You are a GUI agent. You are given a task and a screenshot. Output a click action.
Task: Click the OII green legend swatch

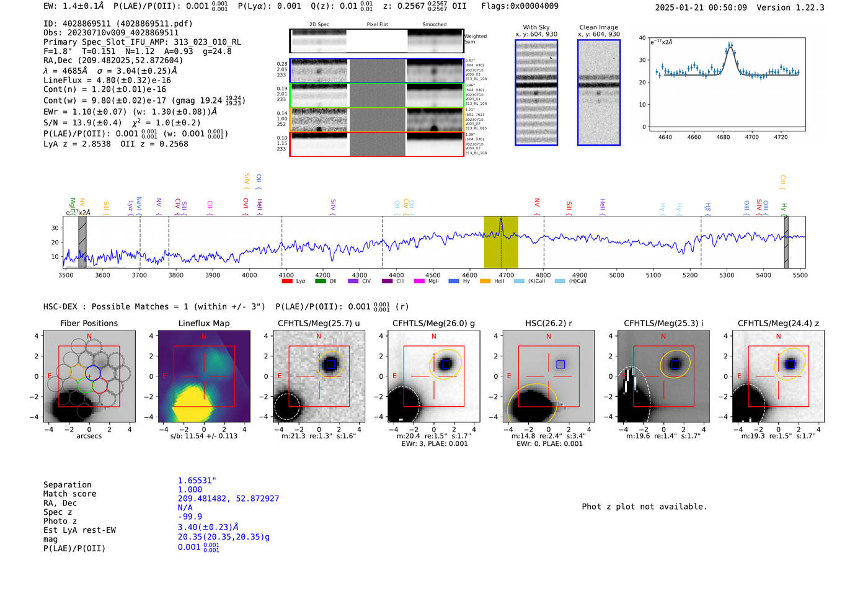[320, 281]
